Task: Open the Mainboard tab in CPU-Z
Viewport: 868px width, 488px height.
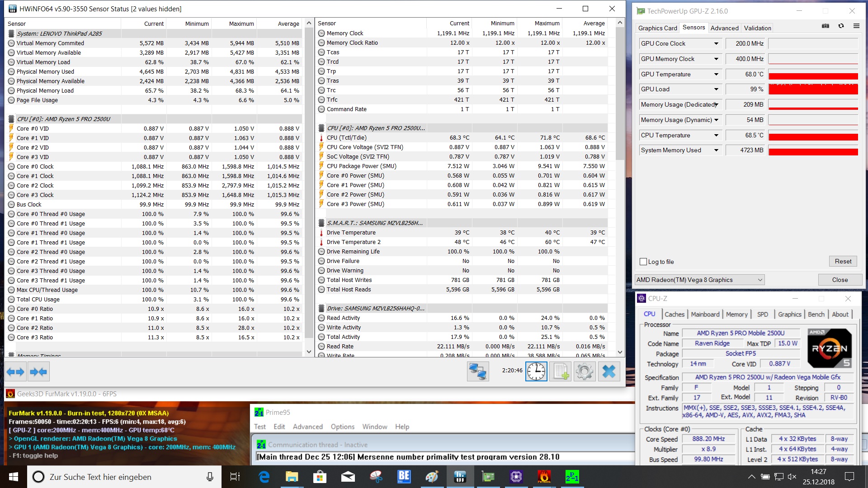Action: click(x=705, y=314)
